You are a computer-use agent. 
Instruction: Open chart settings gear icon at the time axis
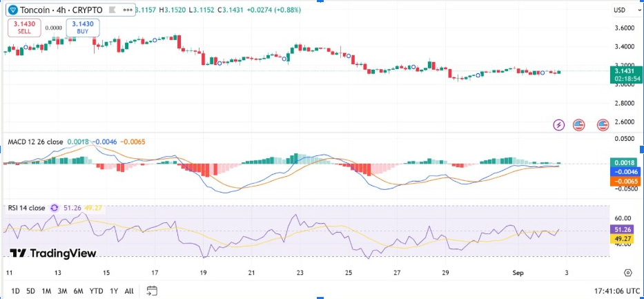(627, 273)
